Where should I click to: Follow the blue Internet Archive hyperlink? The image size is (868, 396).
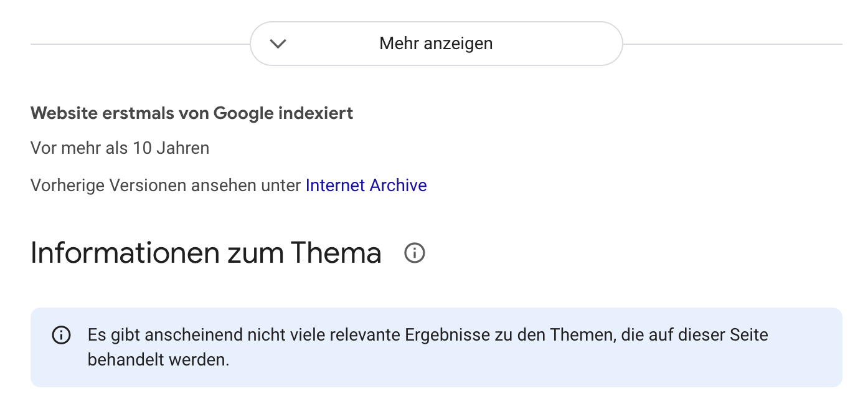click(x=366, y=185)
